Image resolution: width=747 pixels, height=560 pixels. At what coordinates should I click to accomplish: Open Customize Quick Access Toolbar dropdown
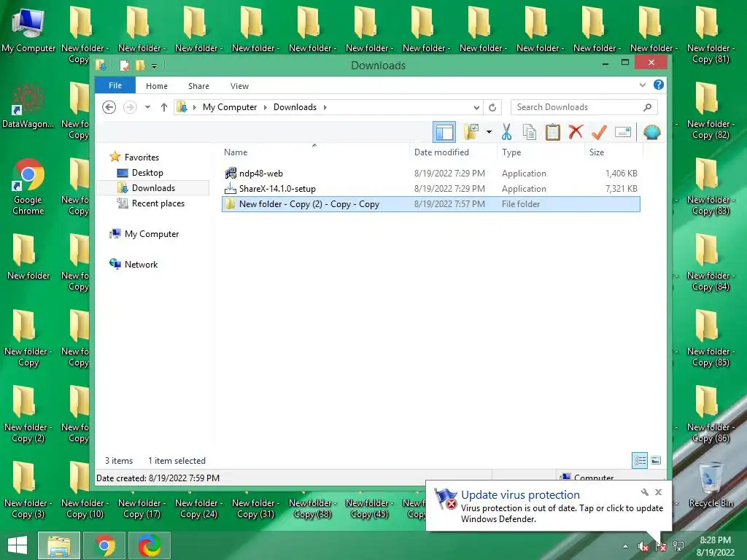pos(154,66)
